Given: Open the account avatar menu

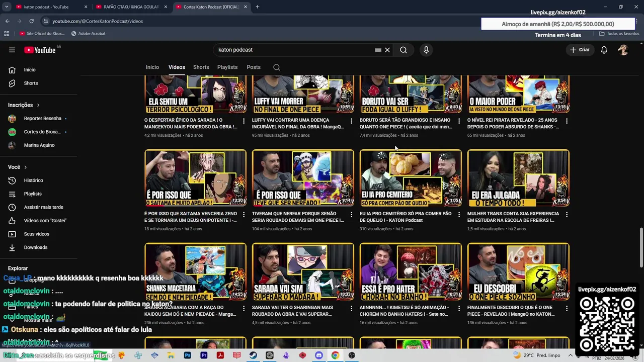Looking at the screenshot, I should coord(623,50).
